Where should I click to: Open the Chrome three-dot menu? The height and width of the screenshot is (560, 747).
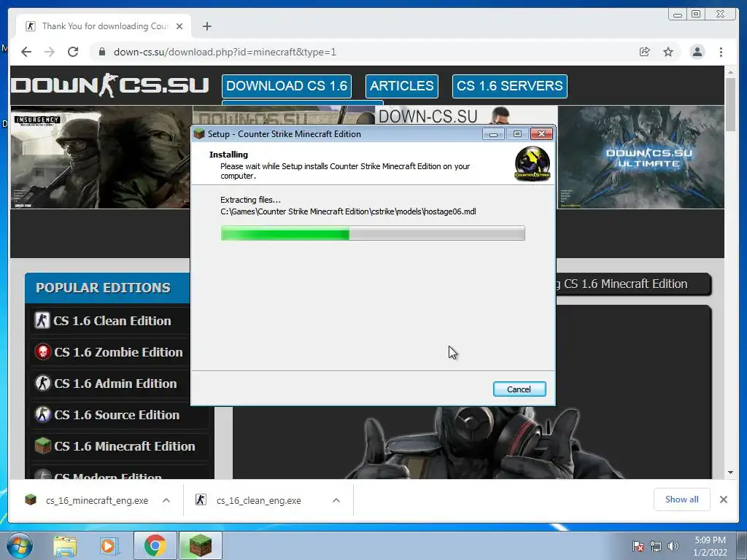(721, 52)
